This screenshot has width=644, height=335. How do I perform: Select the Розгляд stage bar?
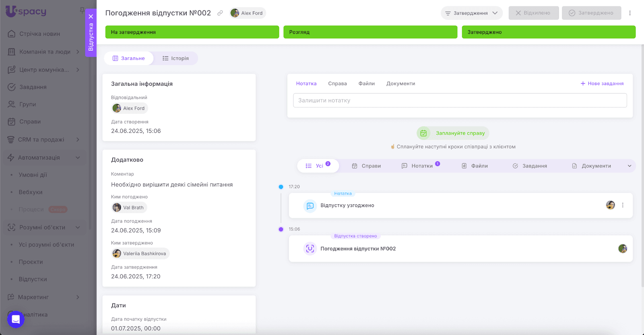370,32
